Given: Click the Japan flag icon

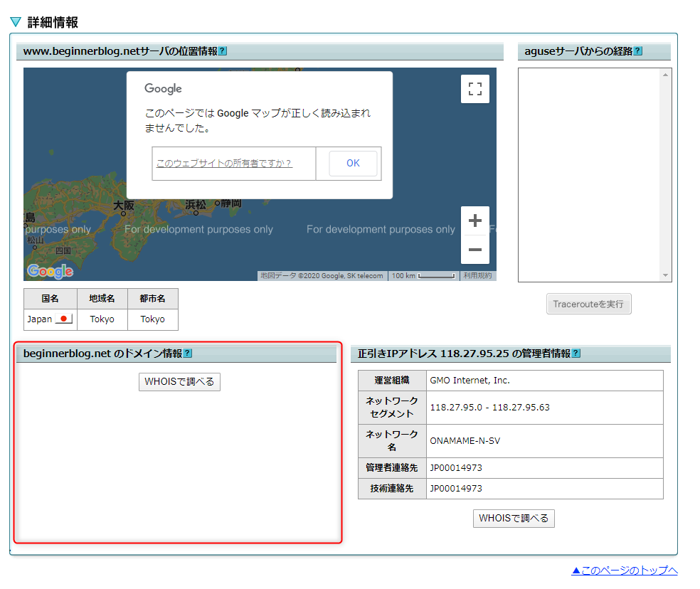Looking at the screenshot, I should tap(64, 319).
